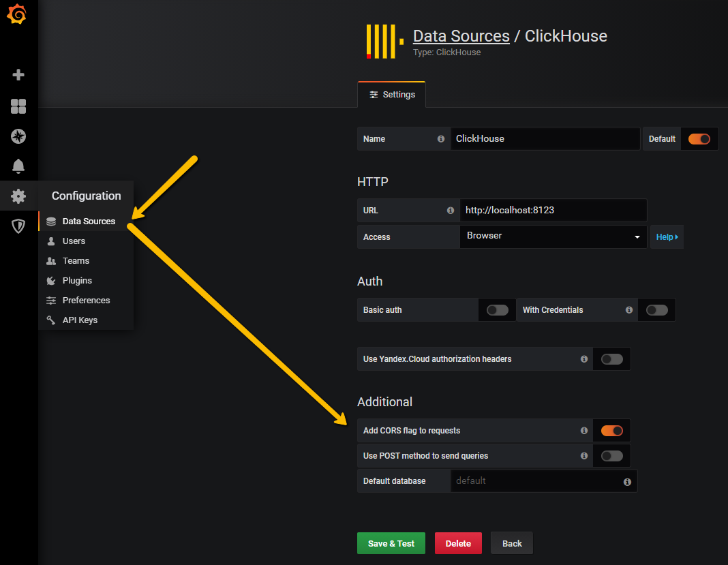Viewport: 728px width, 565px height.
Task: Click the HTTP section heading
Action: click(373, 182)
